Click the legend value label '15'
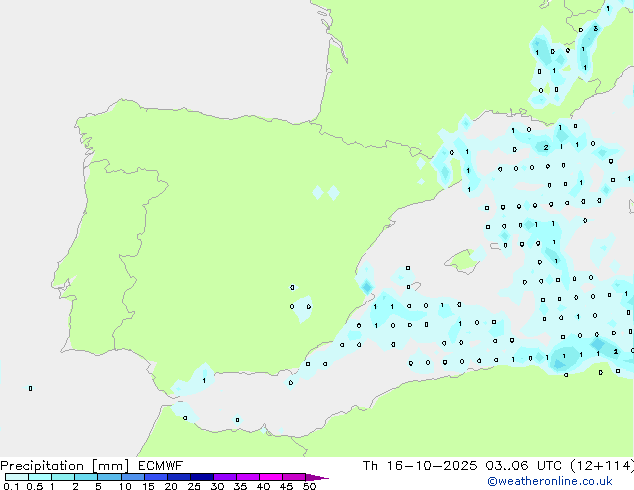 (x=148, y=486)
